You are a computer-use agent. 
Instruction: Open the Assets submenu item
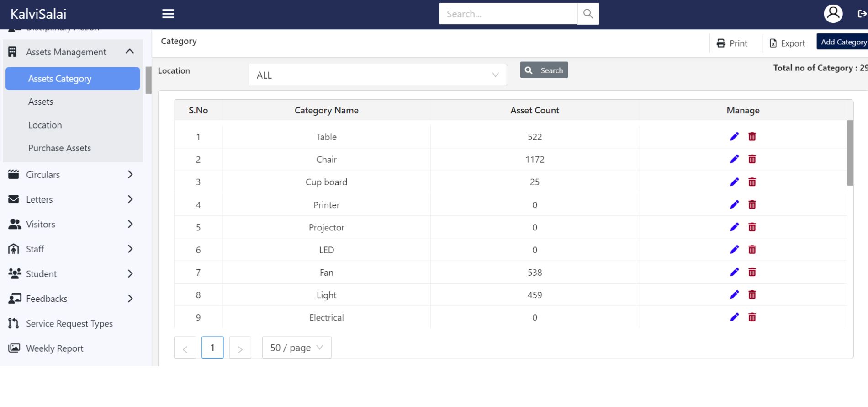point(41,102)
